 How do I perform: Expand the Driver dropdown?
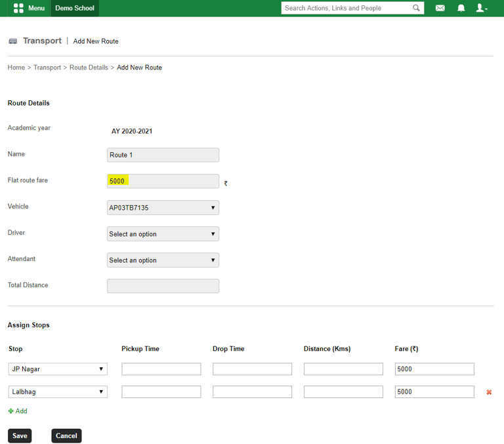(163, 234)
